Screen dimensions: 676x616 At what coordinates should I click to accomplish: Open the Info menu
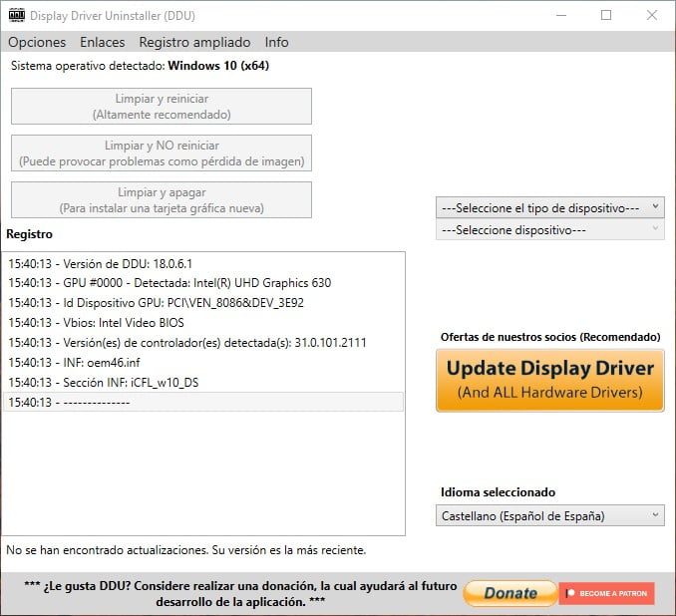pyautogui.click(x=276, y=42)
